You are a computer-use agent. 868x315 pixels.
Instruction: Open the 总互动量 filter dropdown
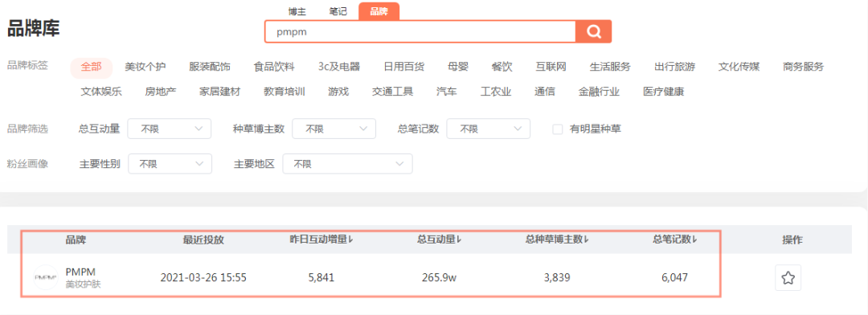(170, 129)
